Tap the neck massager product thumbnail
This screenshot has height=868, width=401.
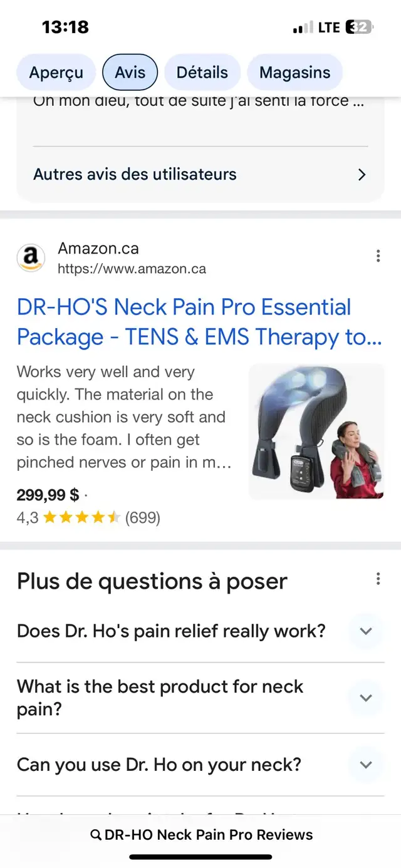pos(316,431)
